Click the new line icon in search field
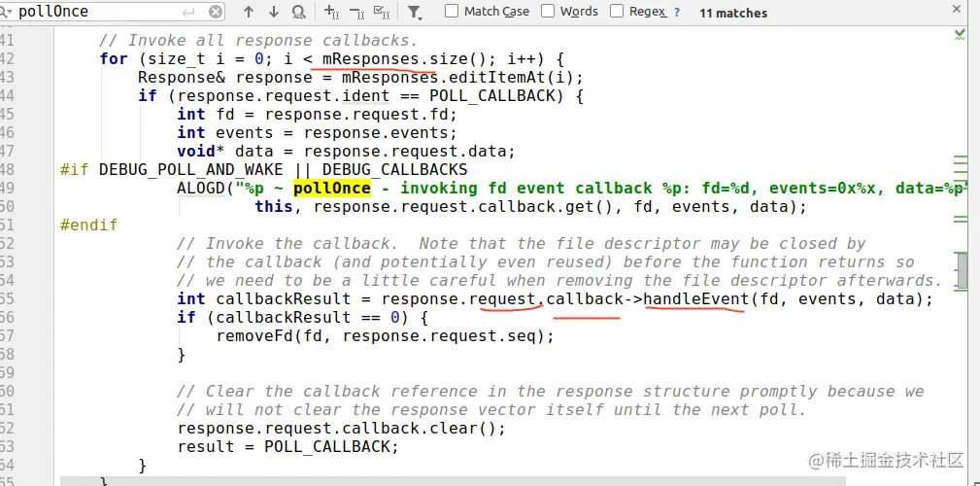This screenshot has width=980, height=486. [188, 12]
